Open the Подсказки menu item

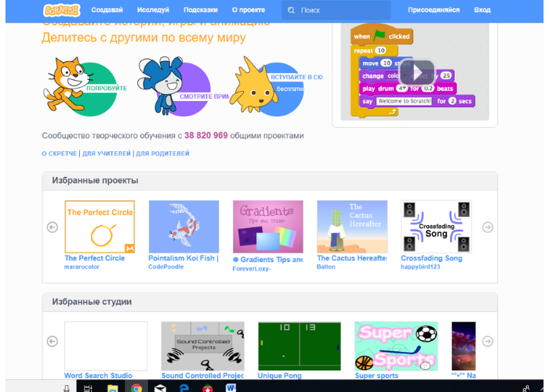coord(201,10)
